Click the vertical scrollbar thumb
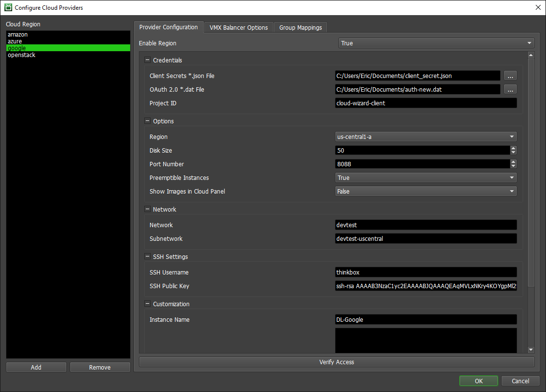This screenshot has height=392, width=546. click(x=531, y=173)
